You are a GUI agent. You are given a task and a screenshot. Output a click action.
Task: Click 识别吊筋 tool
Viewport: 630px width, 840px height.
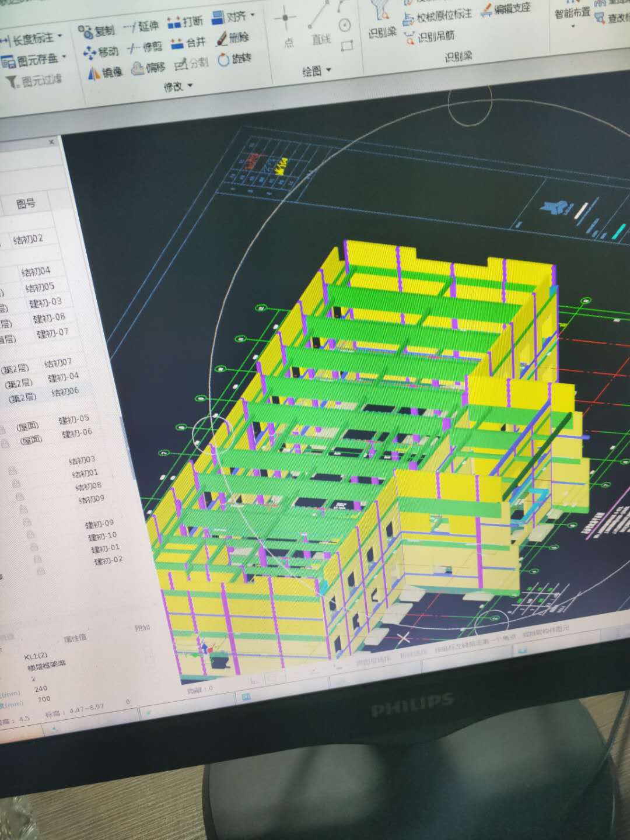point(429,37)
